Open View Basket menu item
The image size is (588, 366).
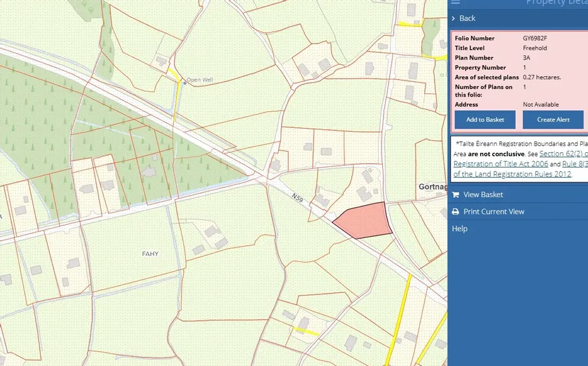tap(483, 195)
